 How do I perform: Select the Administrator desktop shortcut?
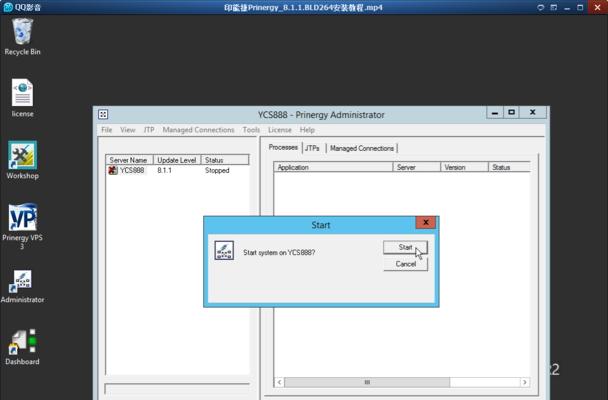[x=22, y=286]
